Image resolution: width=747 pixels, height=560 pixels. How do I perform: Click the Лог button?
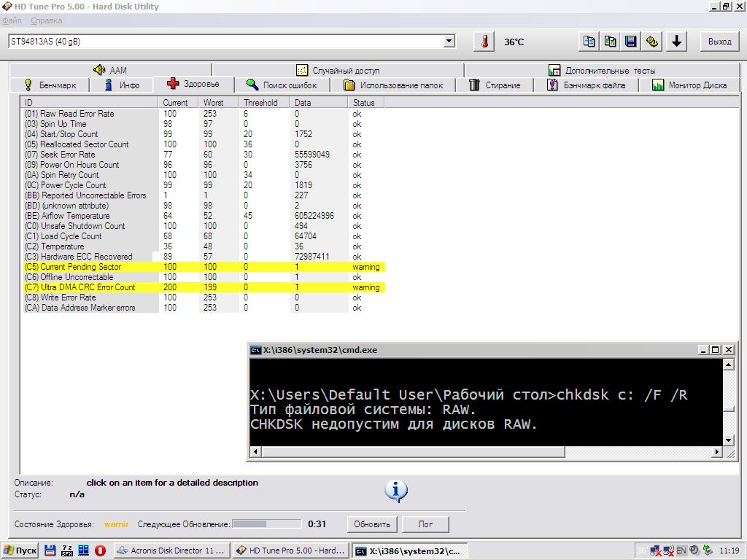(x=425, y=524)
